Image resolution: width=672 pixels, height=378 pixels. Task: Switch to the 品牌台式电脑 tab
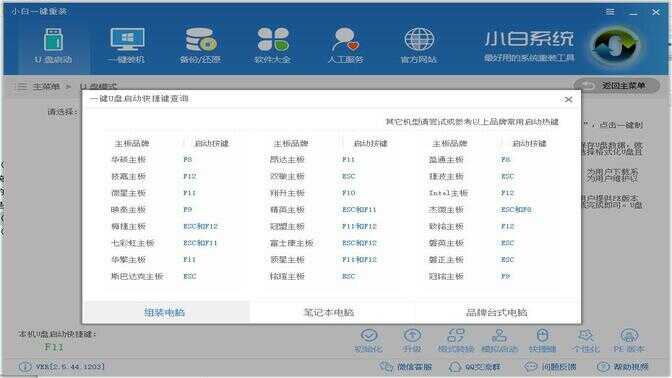pyautogui.click(x=497, y=312)
